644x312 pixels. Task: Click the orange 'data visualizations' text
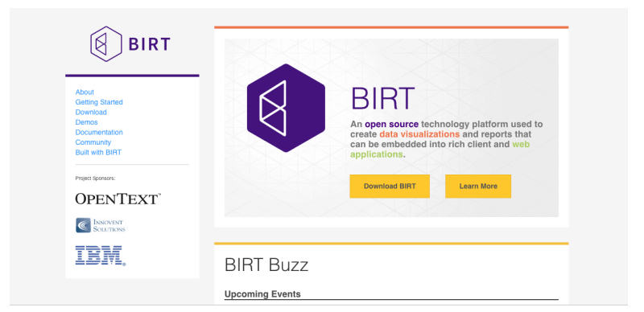click(419, 134)
